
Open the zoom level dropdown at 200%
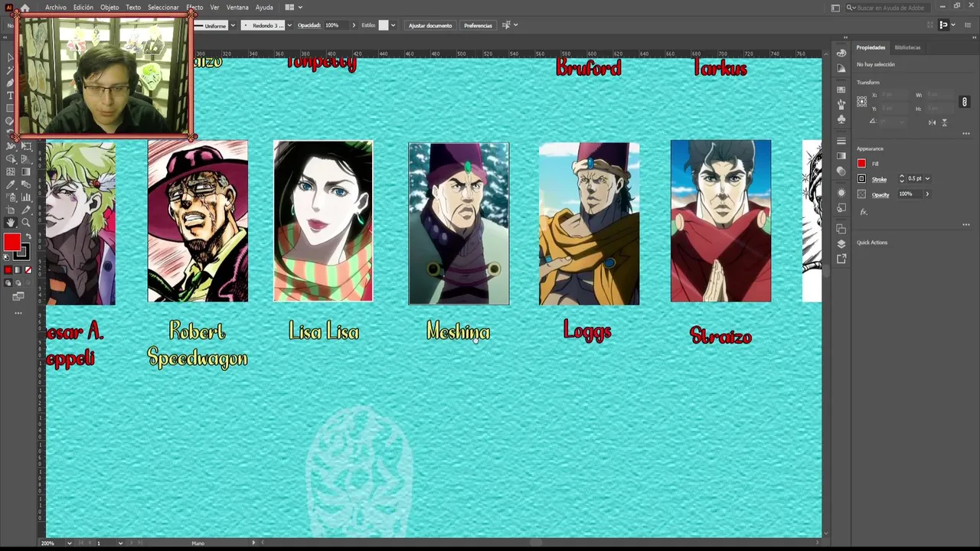69,543
